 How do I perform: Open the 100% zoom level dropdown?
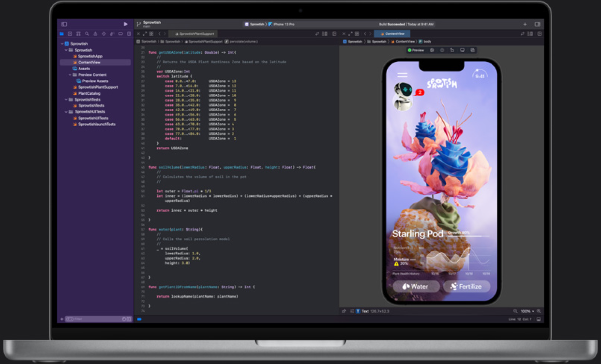coord(527,311)
